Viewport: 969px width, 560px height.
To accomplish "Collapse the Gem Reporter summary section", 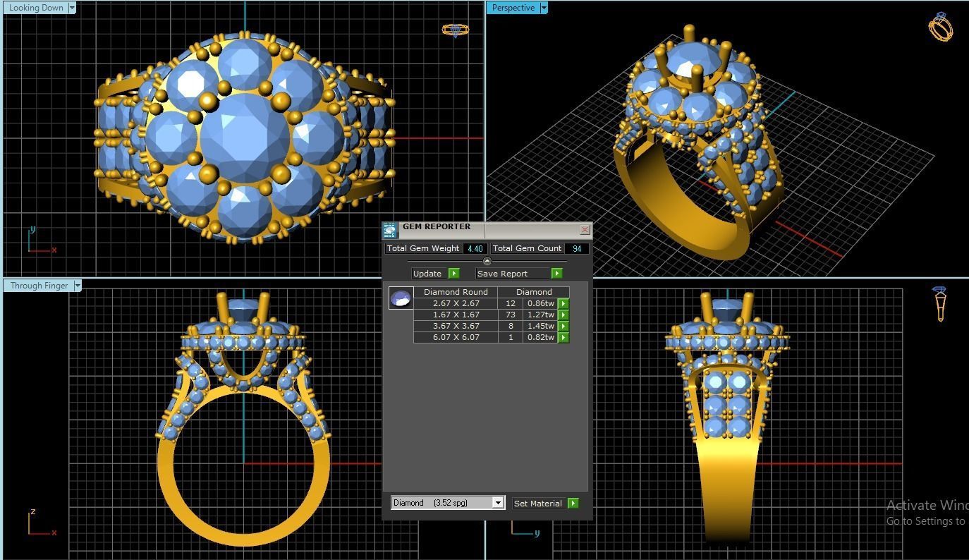I will click(487, 262).
